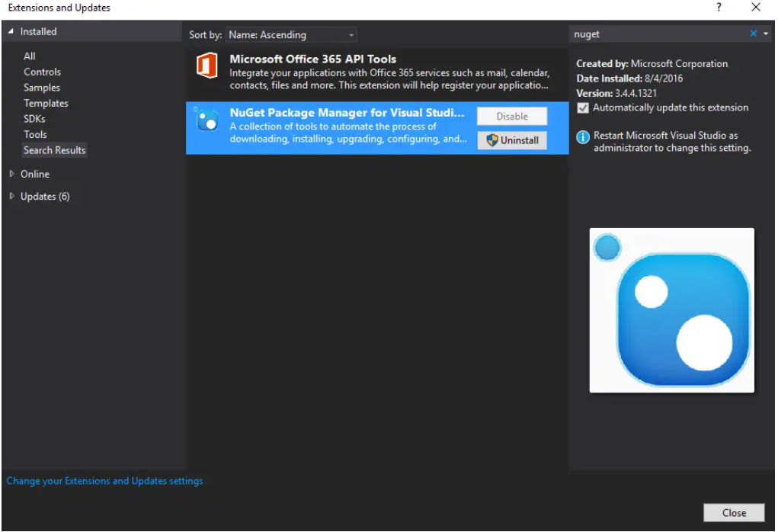Expand the Updates (6) category
The width and height of the screenshot is (778, 532).
click(x=11, y=197)
